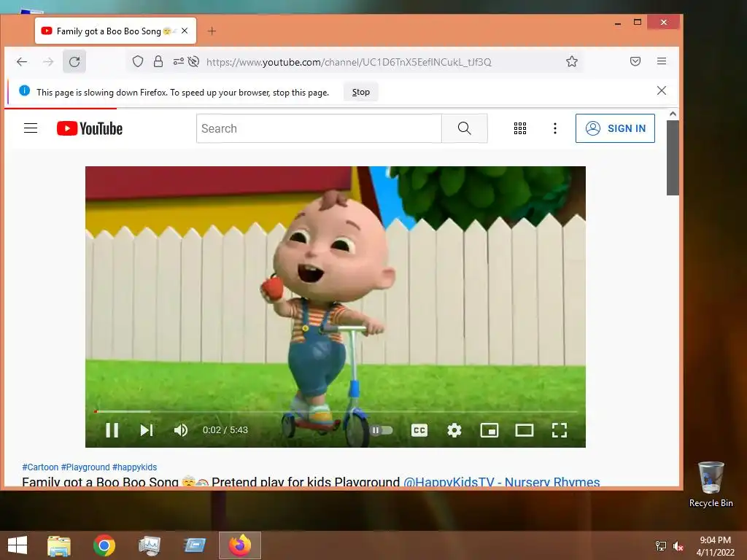Viewport: 747px width, 560px height.
Task: Open YouTube three-dot settings menu
Action: [x=555, y=128]
